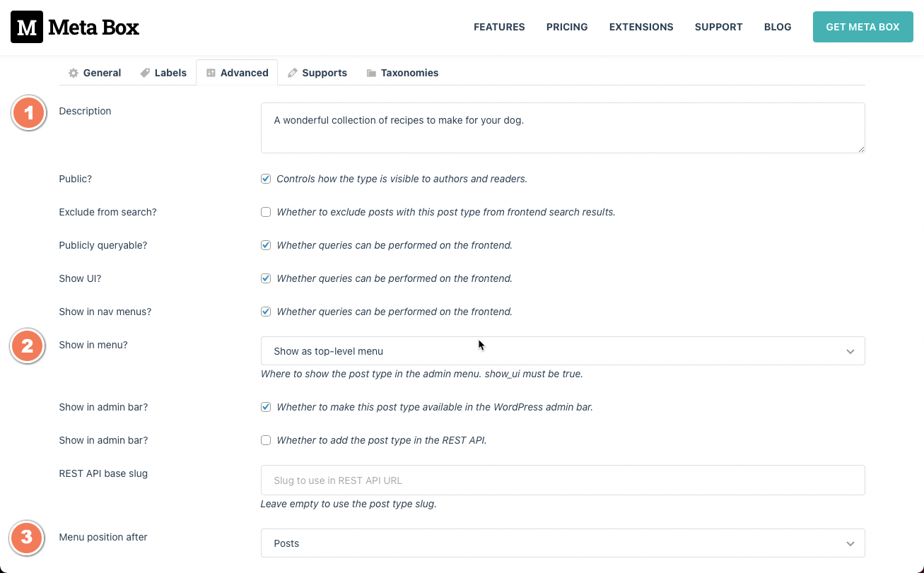Viewport: 924px width, 573px height.
Task: Click the Get Meta Box button
Action: (x=862, y=27)
